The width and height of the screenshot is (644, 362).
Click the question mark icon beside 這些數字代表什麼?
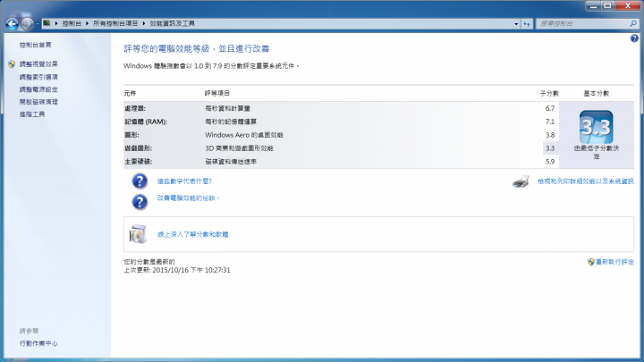[x=140, y=181]
